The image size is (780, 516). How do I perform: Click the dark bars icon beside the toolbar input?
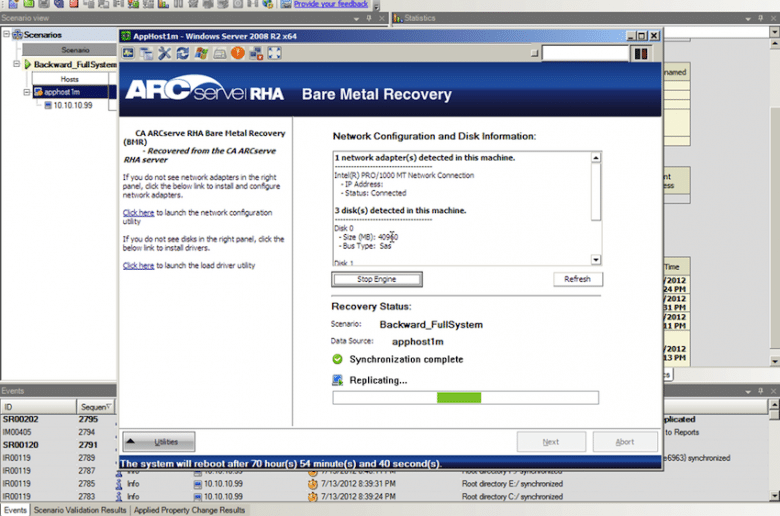coord(641,53)
